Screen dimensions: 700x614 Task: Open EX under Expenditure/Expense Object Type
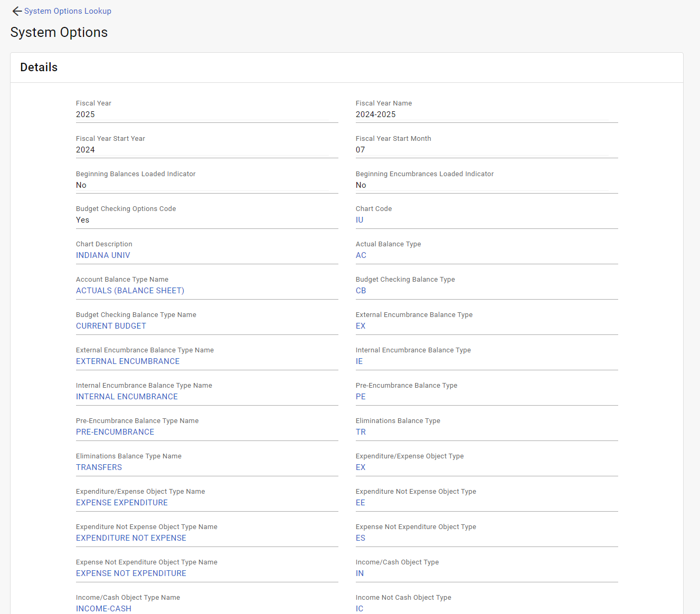pos(361,467)
